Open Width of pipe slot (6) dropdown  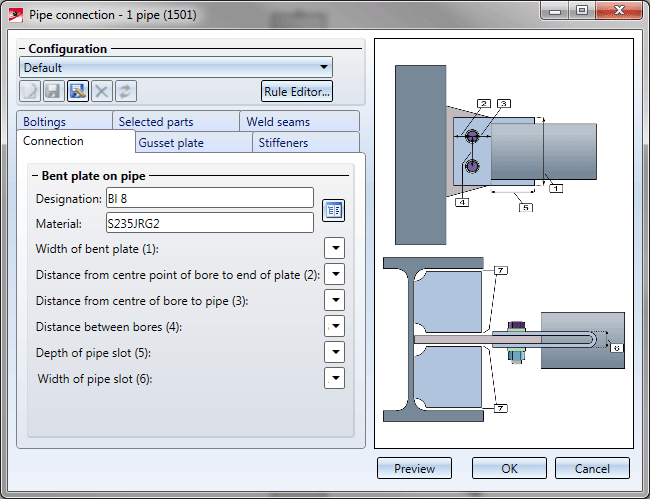pyautogui.click(x=335, y=379)
